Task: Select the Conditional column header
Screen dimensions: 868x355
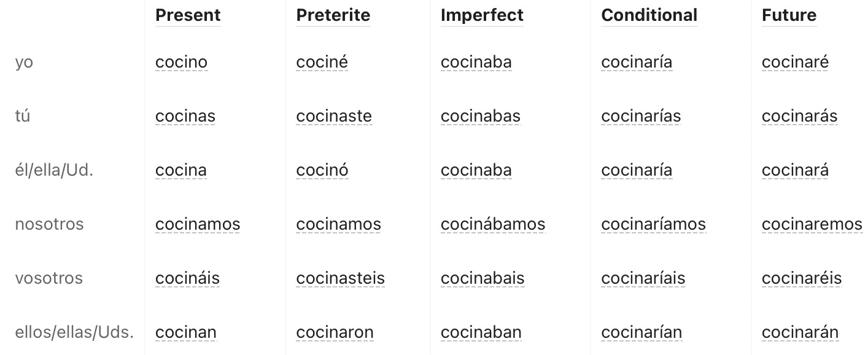Action: point(649,15)
